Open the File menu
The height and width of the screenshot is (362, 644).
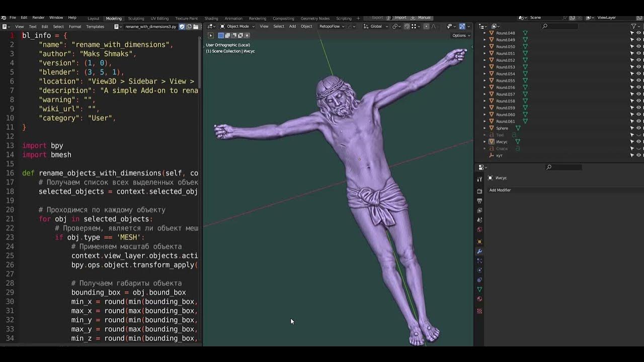(13, 18)
